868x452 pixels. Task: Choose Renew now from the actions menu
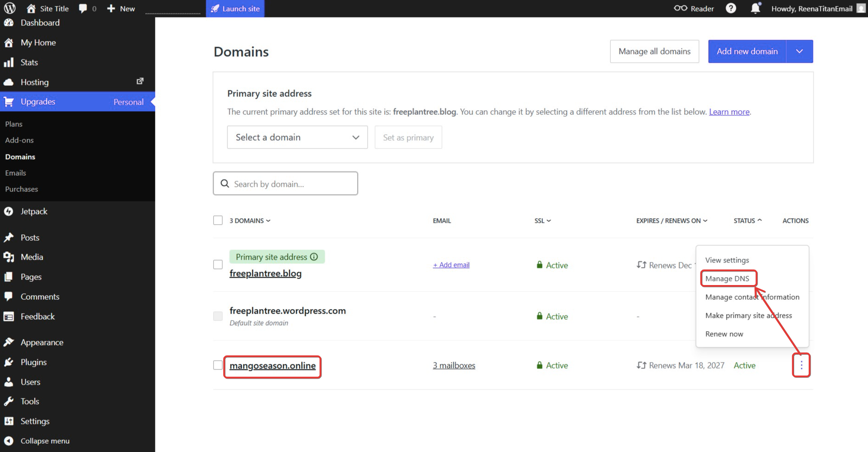pyautogui.click(x=724, y=334)
